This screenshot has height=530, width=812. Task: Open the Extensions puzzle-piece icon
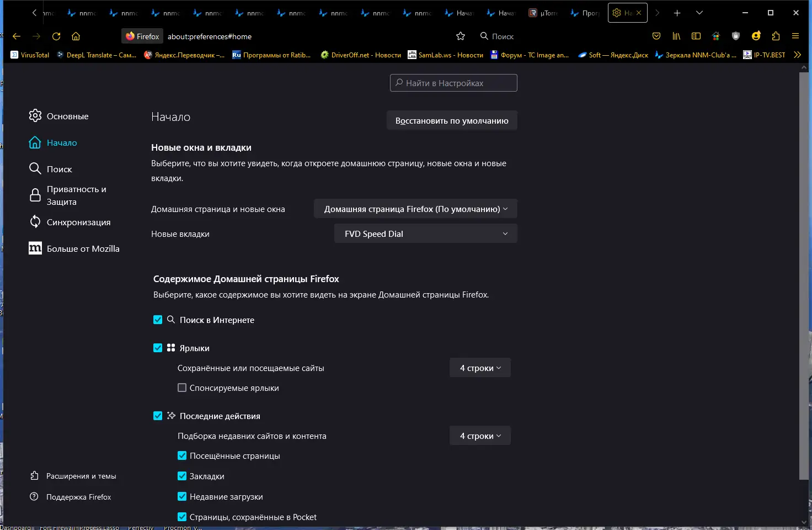(776, 36)
